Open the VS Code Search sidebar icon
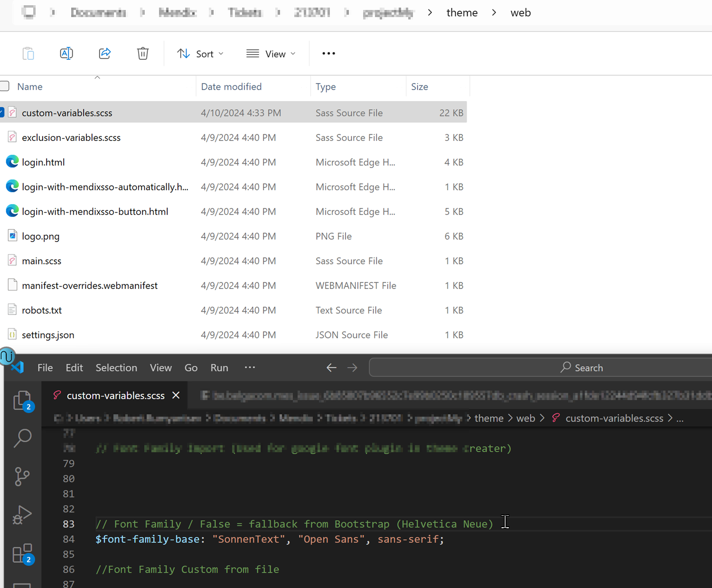 (x=22, y=439)
